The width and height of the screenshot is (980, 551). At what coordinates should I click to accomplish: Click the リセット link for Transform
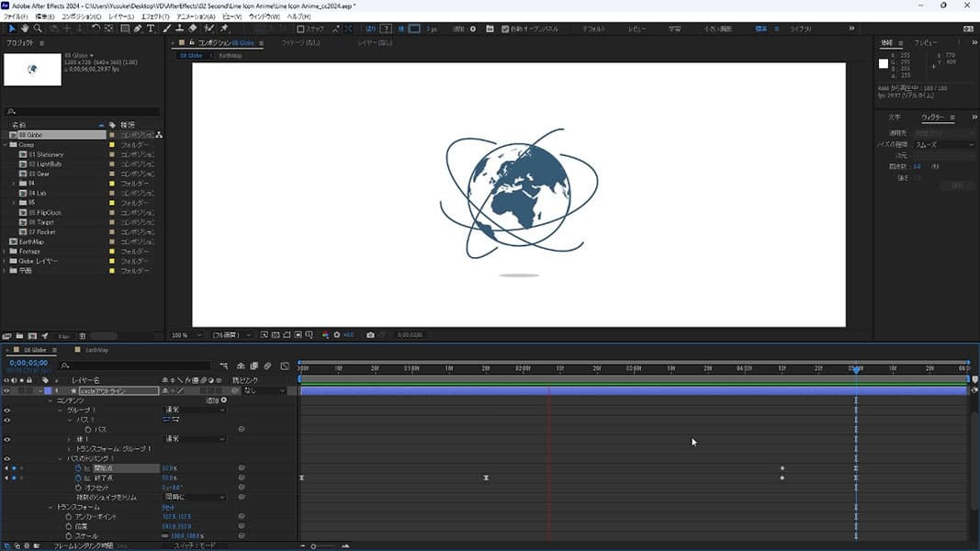pyautogui.click(x=168, y=507)
